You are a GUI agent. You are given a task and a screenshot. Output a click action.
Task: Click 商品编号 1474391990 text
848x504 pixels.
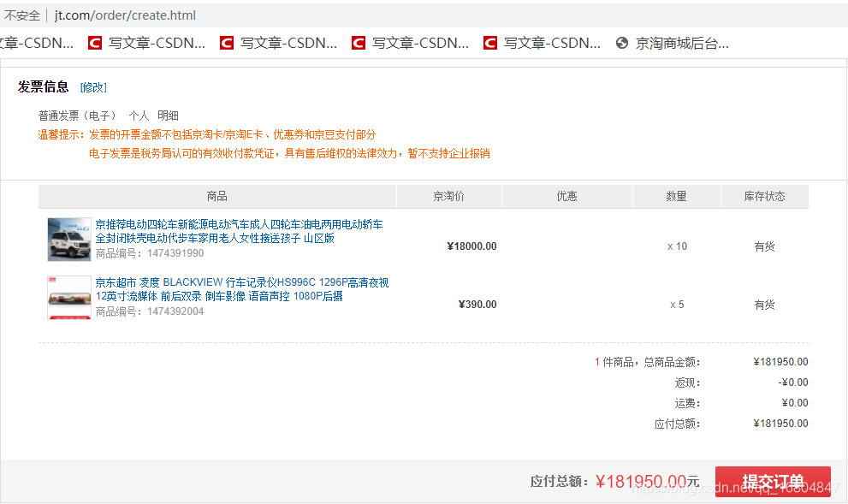(x=150, y=253)
